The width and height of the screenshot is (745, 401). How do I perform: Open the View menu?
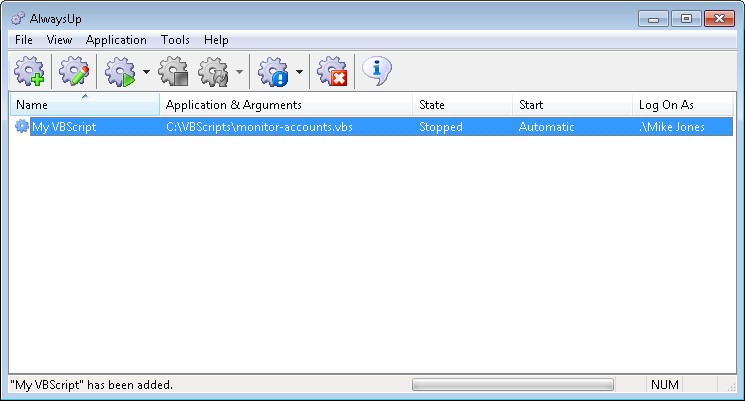[x=59, y=40]
